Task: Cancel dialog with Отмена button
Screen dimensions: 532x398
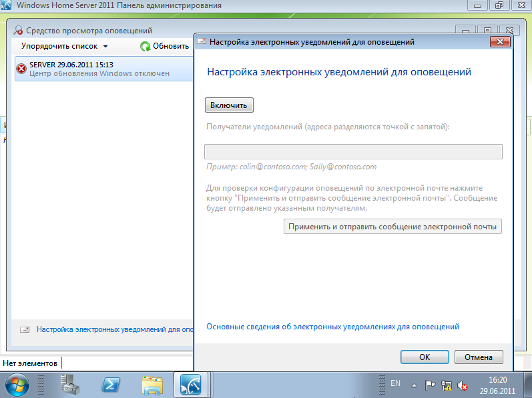Action: [x=479, y=357]
